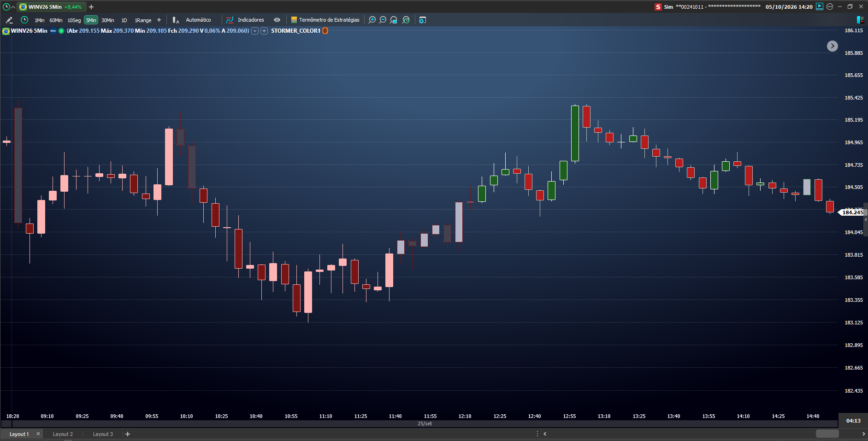Click the orange 0 badge beside STORMER_COLOR1
This screenshot has height=441, width=868.
(x=325, y=31)
